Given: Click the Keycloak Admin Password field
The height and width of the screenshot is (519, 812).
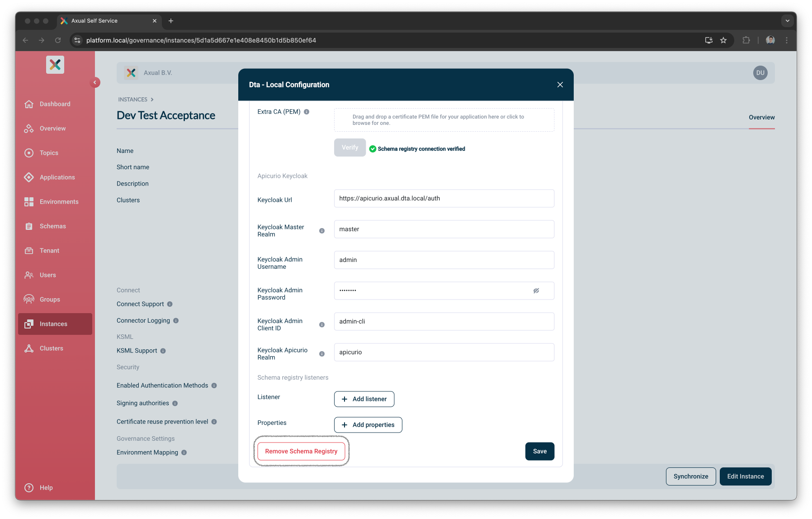Looking at the screenshot, I should point(444,291).
